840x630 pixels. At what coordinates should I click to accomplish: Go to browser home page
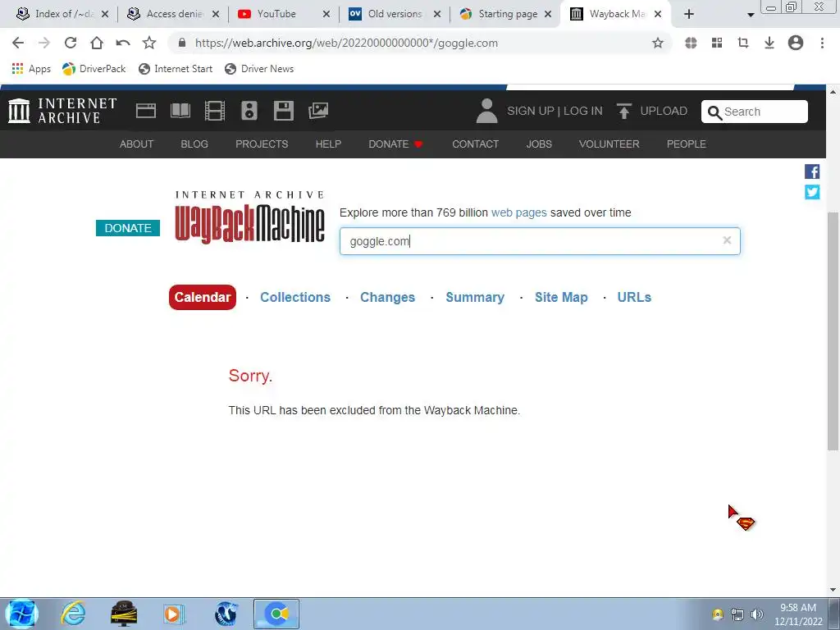97,43
